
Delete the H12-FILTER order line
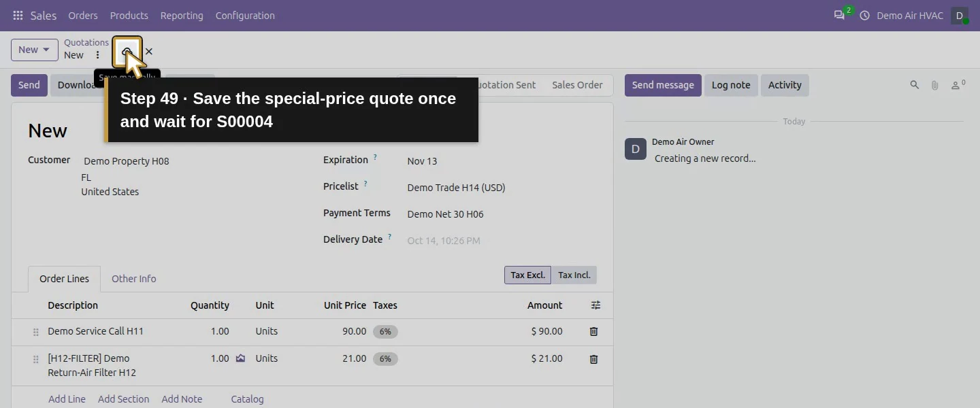593,358
